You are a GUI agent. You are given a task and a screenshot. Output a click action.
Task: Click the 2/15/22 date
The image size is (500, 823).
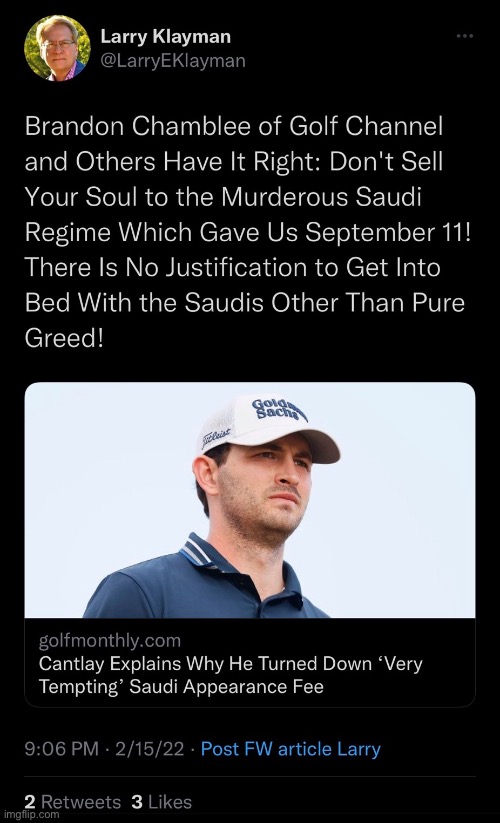[x=150, y=749]
